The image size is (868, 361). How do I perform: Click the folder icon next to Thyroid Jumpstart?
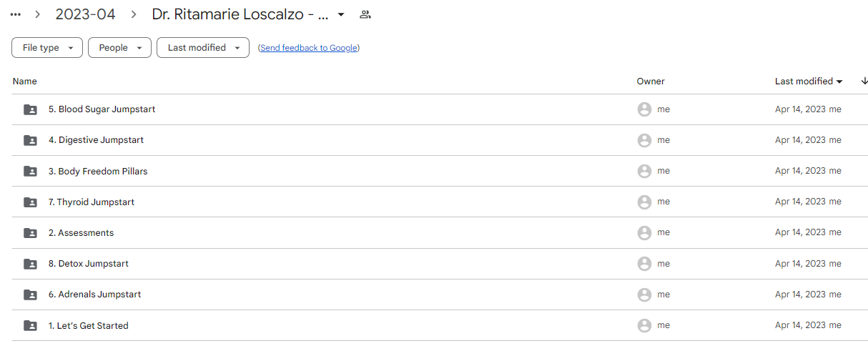(x=30, y=202)
